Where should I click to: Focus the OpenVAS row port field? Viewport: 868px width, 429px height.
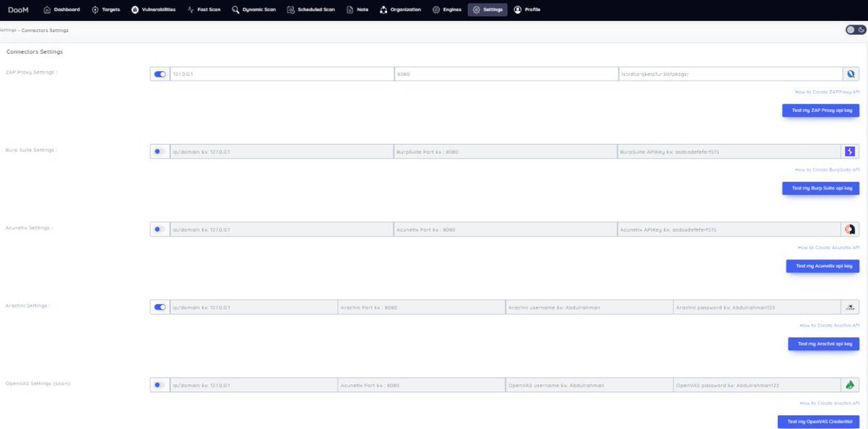point(422,385)
